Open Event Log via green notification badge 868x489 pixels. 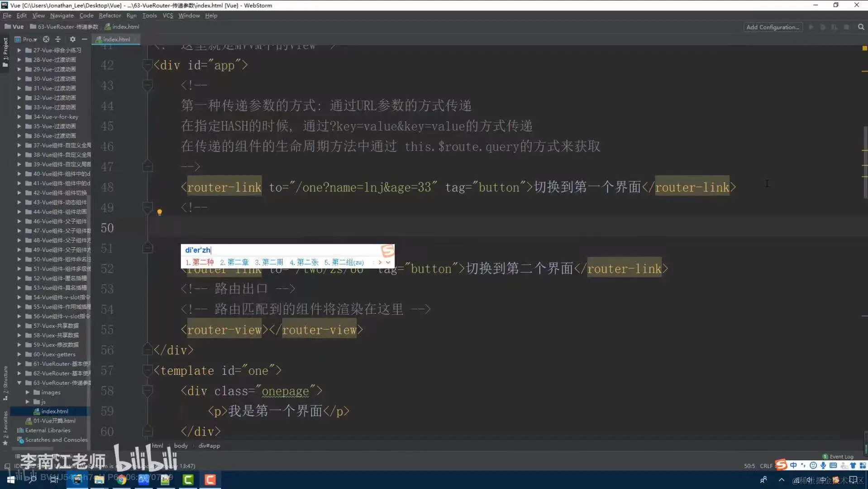825,456
